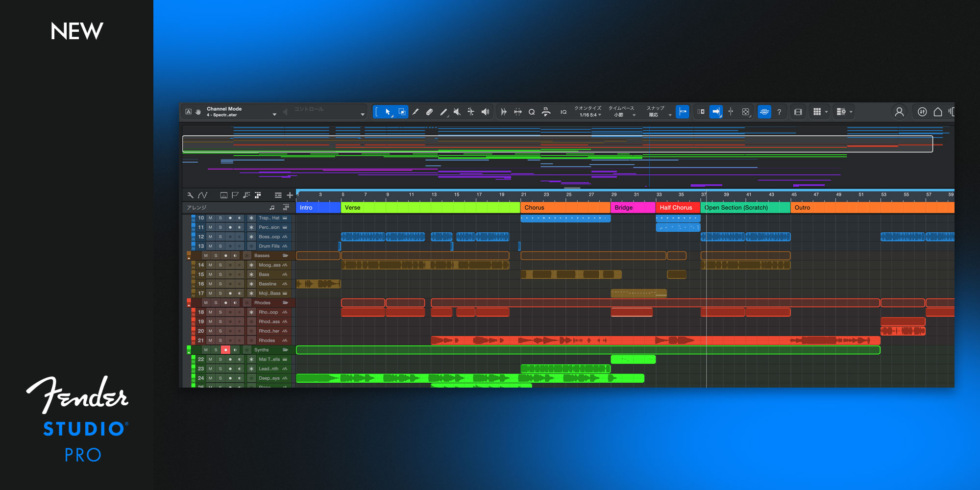This screenshot has height=490, width=980.
Task: Open the Quantize 1/16 dropdown
Action: coord(590,115)
